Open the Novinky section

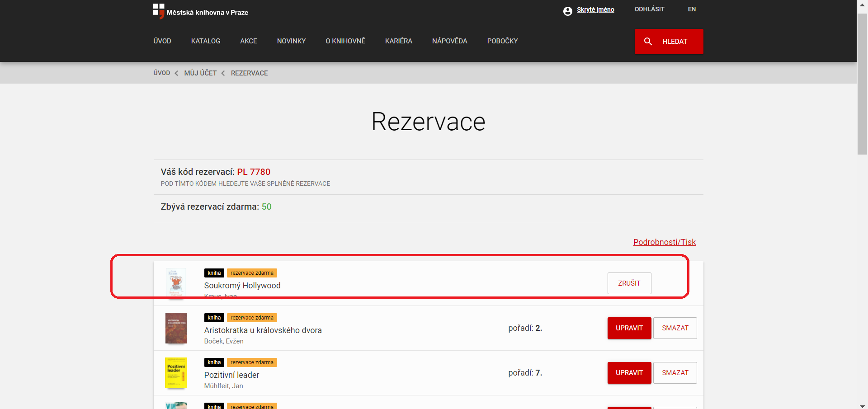click(x=291, y=41)
